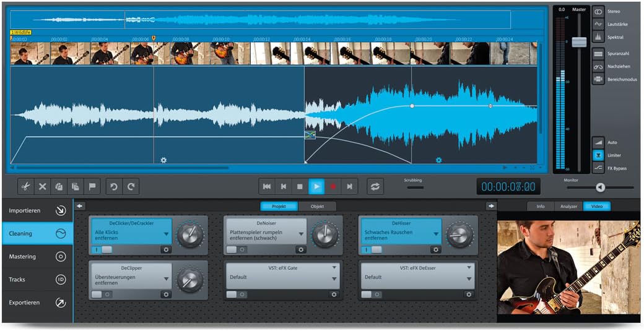Viewport: 644px width, 331px height.
Task: Click the Master volume fader handle
Action: tap(579, 41)
